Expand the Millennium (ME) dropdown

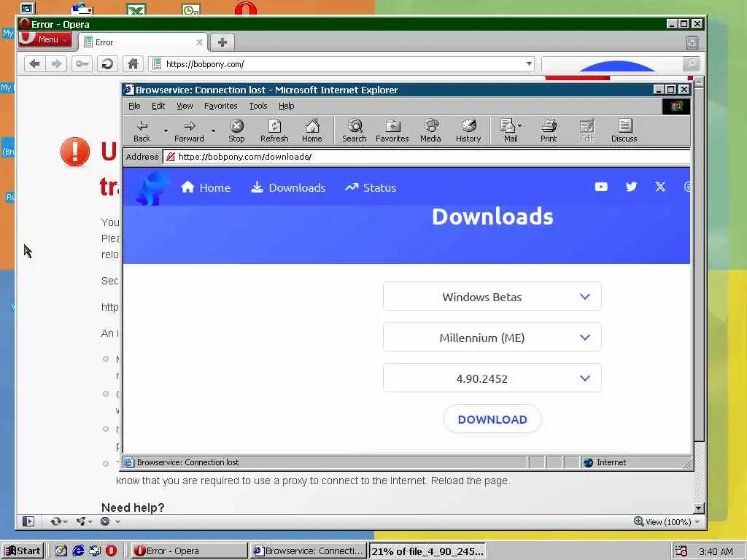492,338
